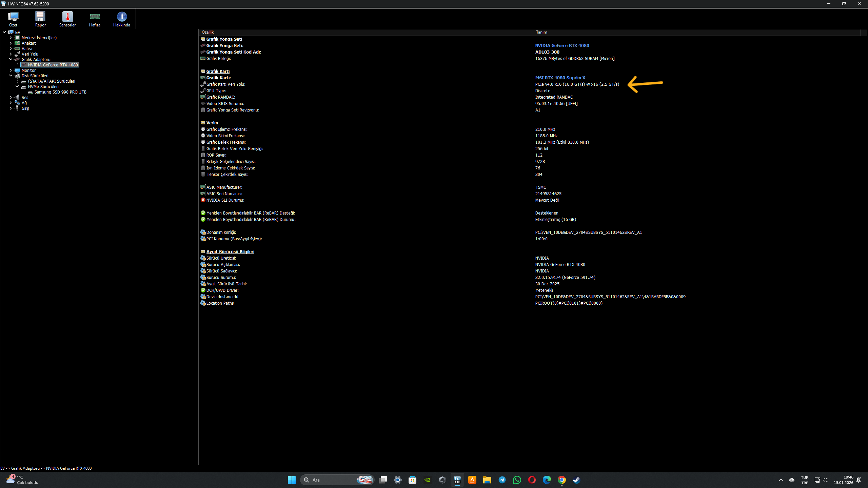Expand the Veri Yolu node arrow
868x488 pixels.
(x=11, y=54)
